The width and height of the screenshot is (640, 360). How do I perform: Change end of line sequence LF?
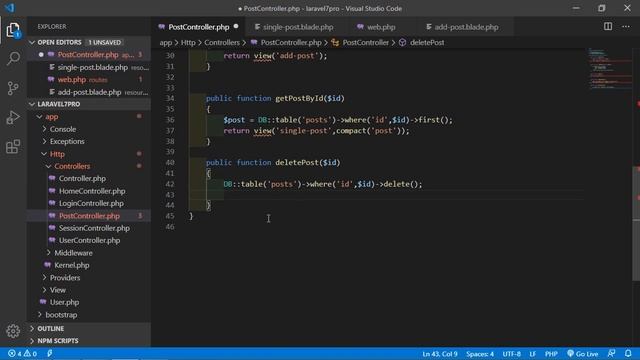click(x=533, y=353)
